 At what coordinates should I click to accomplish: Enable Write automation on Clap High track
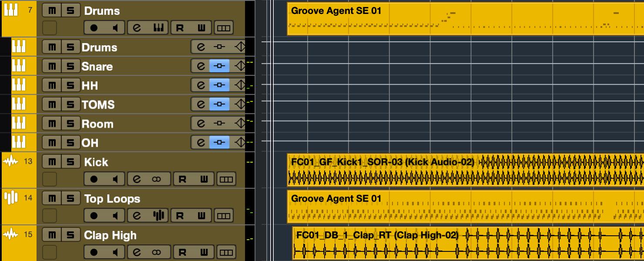[x=203, y=252]
